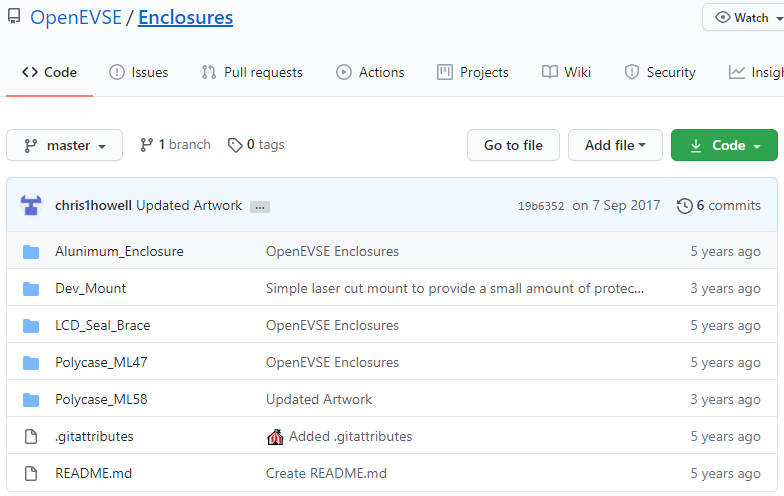This screenshot has height=496, width=784.
Task: Open the Polycase_ML47 folder
Action: tap(101, 362)
